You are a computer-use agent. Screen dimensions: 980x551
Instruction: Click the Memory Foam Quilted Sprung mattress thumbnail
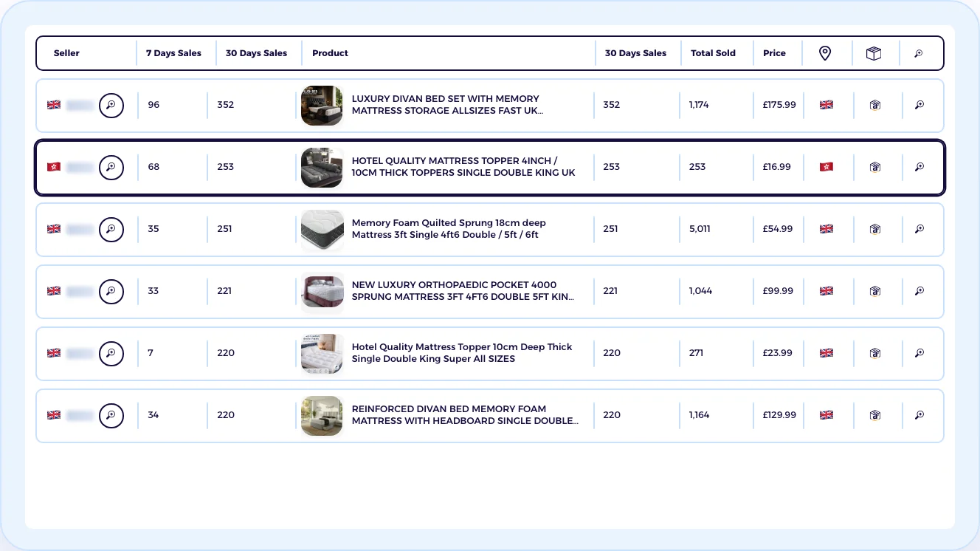(x=322, y=229)
